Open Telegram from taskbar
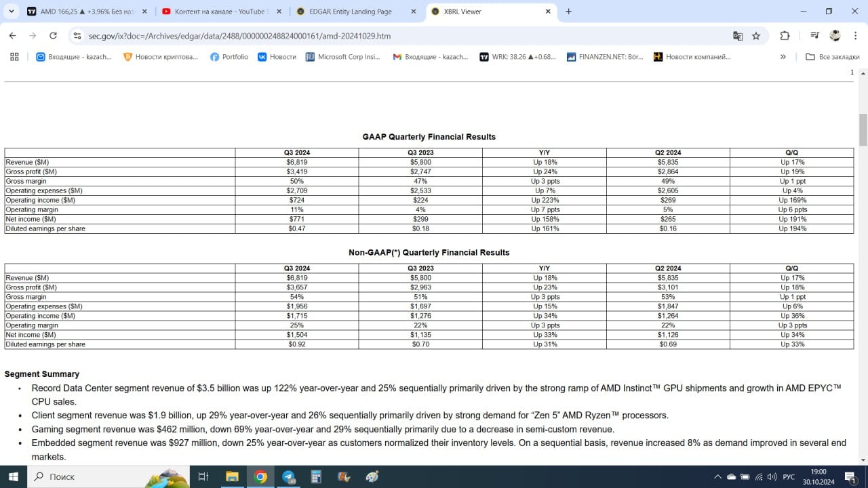 288,476
